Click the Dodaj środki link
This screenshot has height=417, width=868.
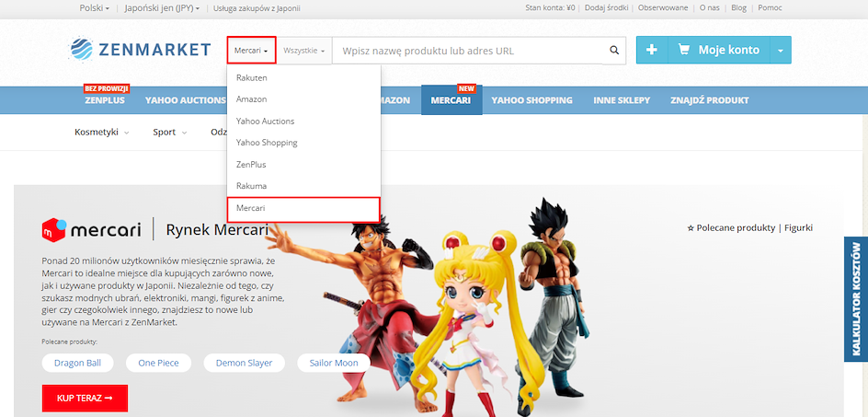[x=607, y=7]
